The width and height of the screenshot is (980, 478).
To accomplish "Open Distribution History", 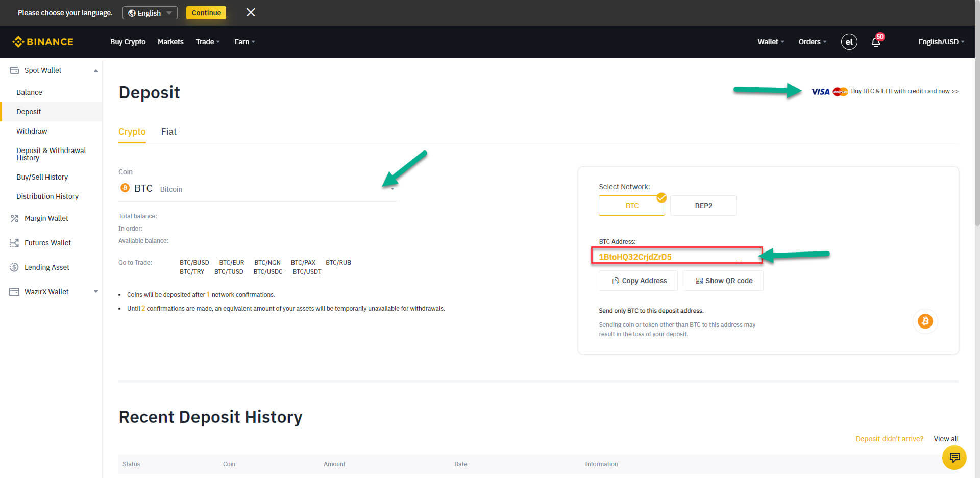I will 47,196.
